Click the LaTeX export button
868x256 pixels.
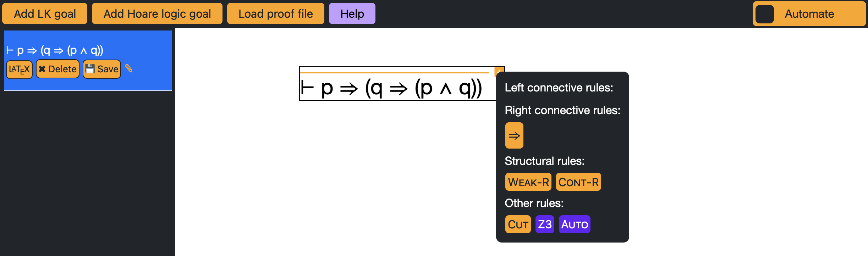click(19, 69)
